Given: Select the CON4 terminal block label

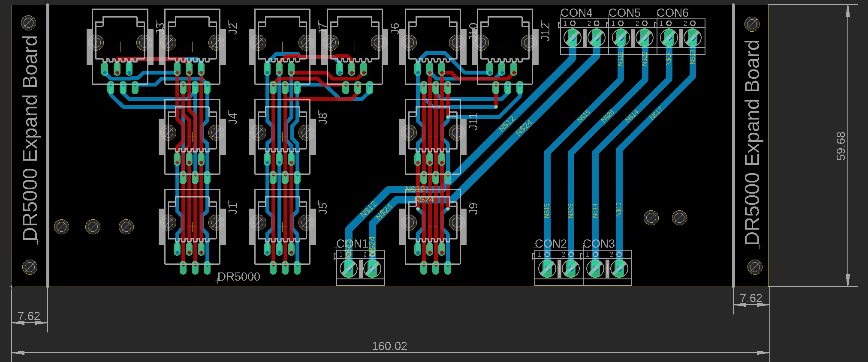Looking at the screenshot, I should tap(576, 13).
